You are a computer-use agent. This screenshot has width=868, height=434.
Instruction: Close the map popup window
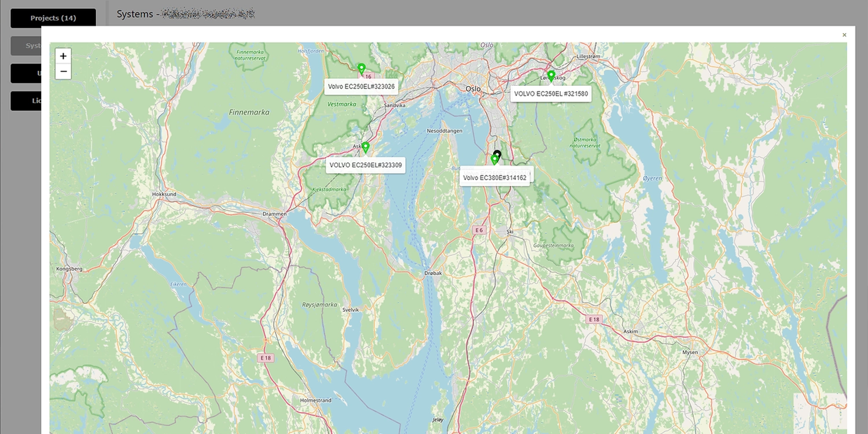pyautogui.click(x=844, y=35)
